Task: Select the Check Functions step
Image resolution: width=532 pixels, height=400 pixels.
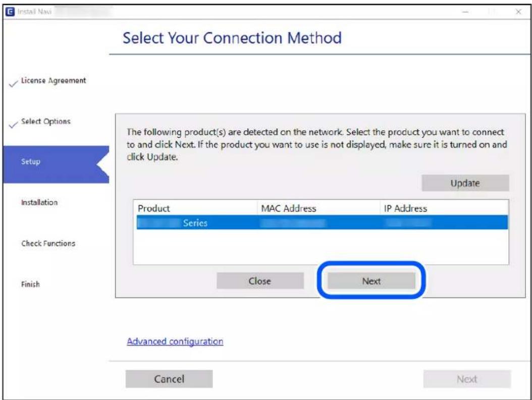Action: point(48,244)
